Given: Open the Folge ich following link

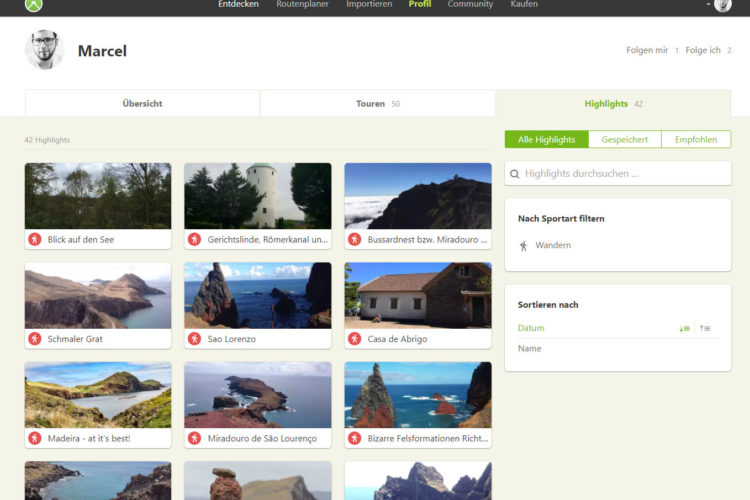Looking at the screenshot, I should (x=708, y=50).
